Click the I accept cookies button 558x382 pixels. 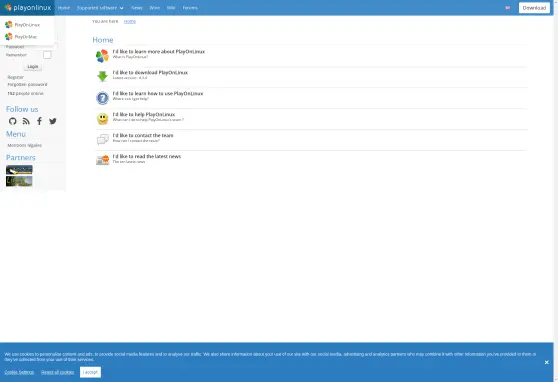tap(90, 372)
